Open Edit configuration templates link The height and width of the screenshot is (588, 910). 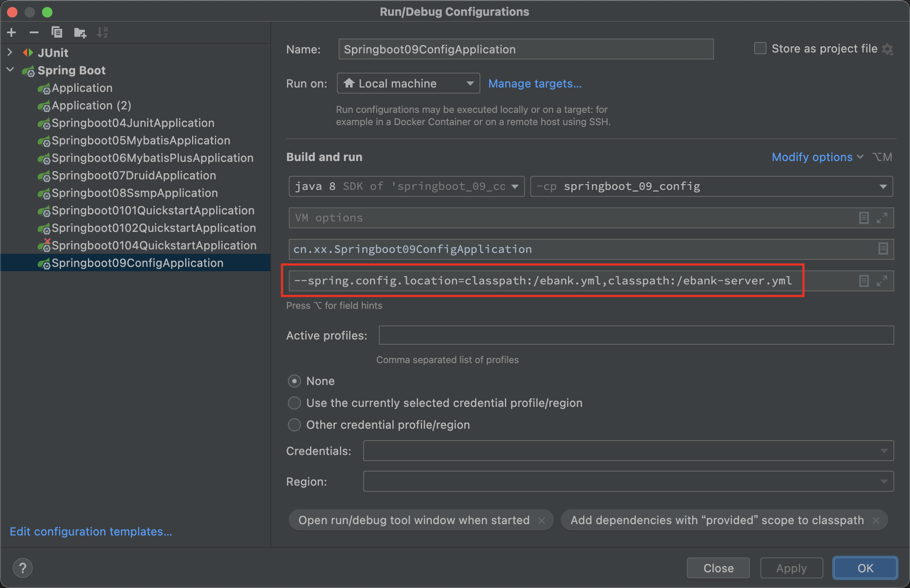coord(91,532)
